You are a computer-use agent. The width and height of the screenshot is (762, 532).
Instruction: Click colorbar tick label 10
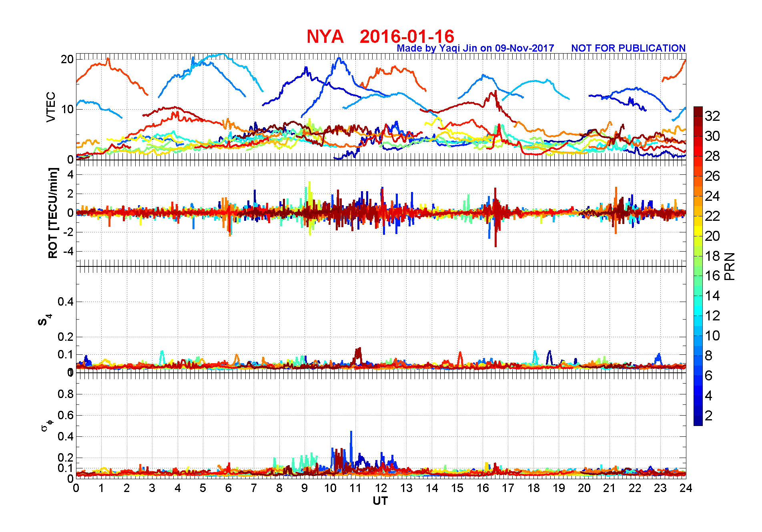pos(712,336)
